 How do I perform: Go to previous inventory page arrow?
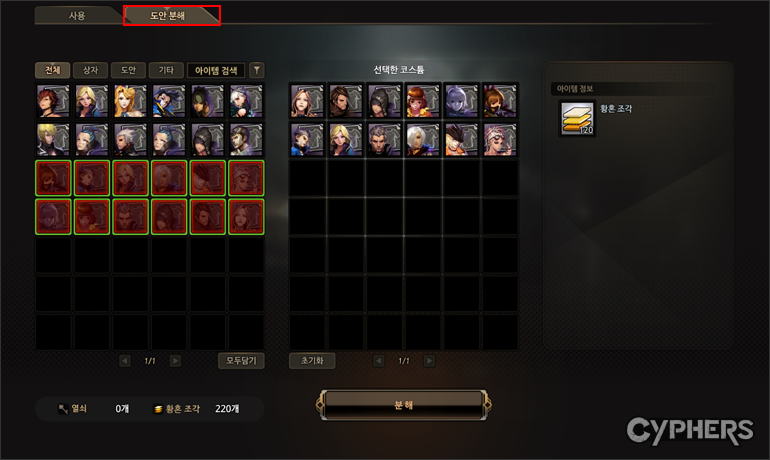point(125,361)
